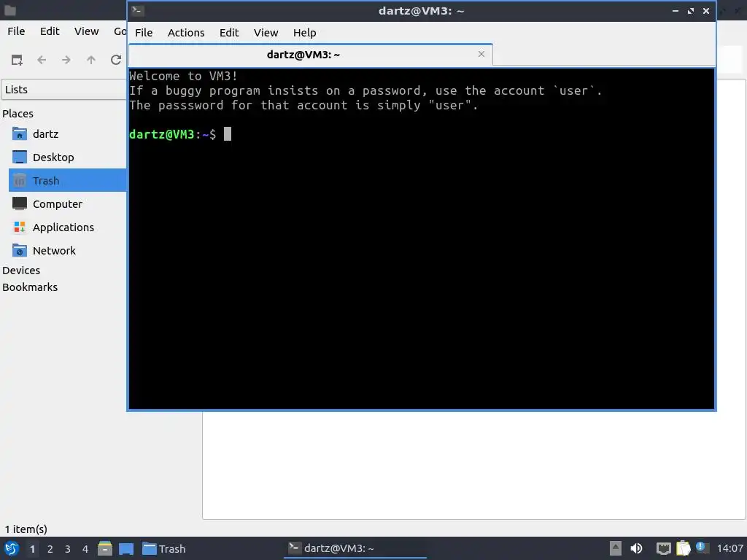The width and height of the screenshot is (747, 560).
Task: Reload the current folder in file manager
Action: pyautogui.click(x=116, y=60)
